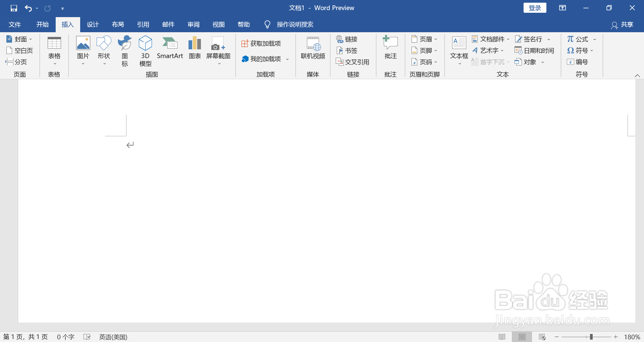Click the Share (共享) button

click(623, 25)
